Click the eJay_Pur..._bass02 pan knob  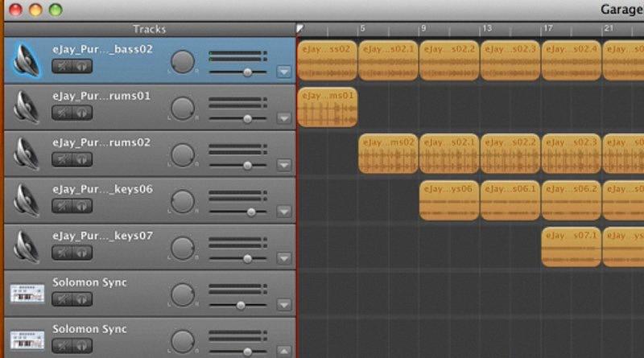(183, 62)
